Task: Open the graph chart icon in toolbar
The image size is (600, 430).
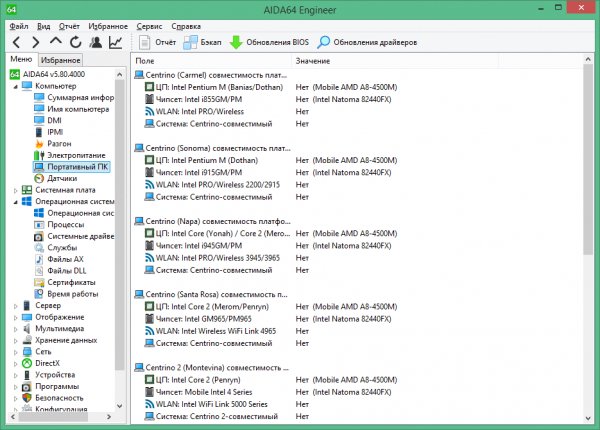Action: pyautogui.click(x=116, y=42)
